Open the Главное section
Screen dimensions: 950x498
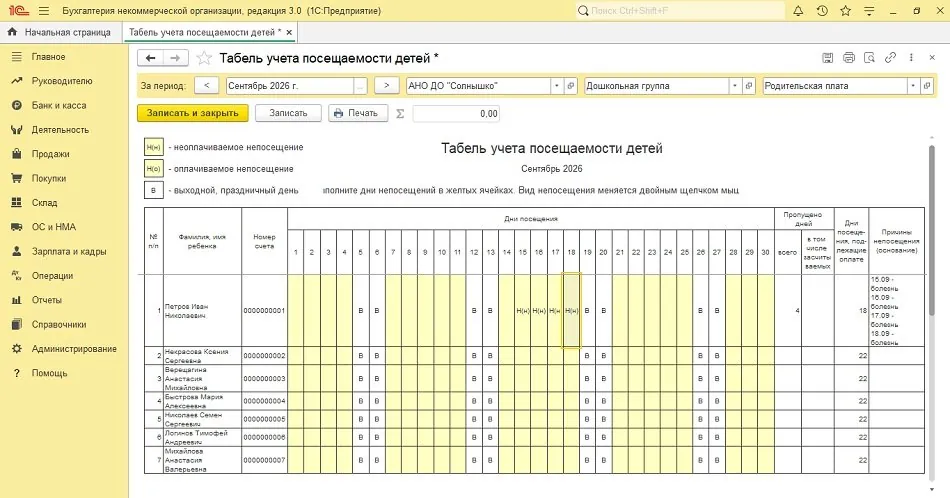pos(48,56)
